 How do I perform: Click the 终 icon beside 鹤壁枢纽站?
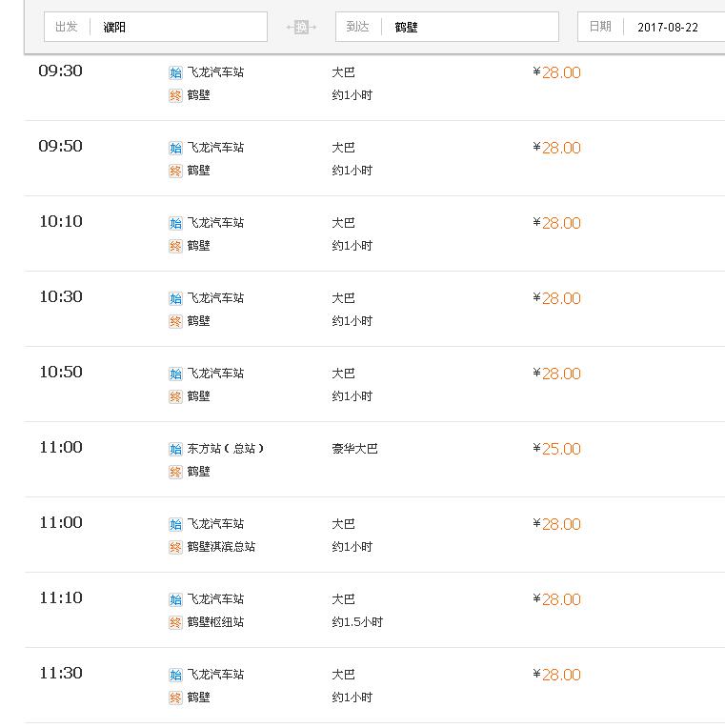pyautogui.click(x=175, y=622)
